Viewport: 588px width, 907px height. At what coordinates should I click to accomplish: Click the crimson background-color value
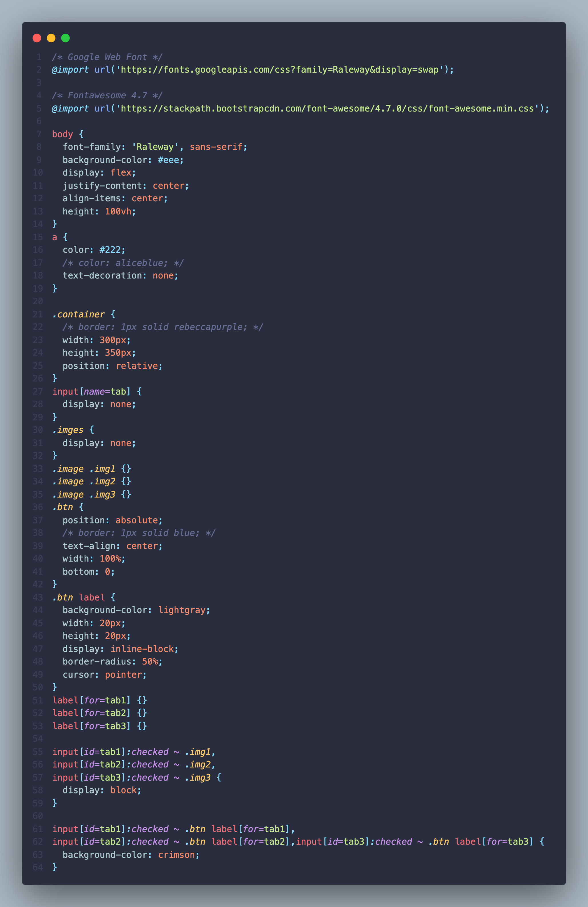pyautogui.click(x=176, y=855)
